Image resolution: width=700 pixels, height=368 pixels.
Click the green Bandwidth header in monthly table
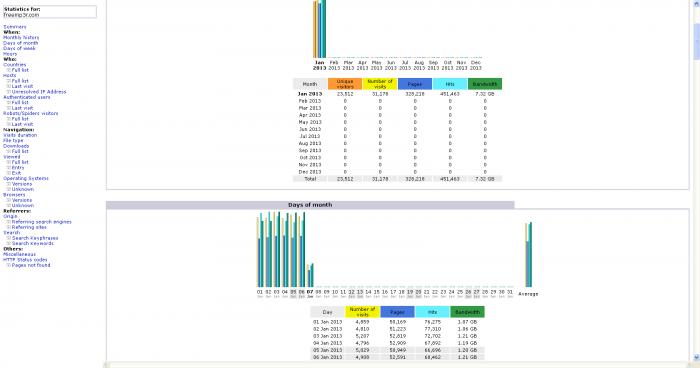click(x=485, y=84)
